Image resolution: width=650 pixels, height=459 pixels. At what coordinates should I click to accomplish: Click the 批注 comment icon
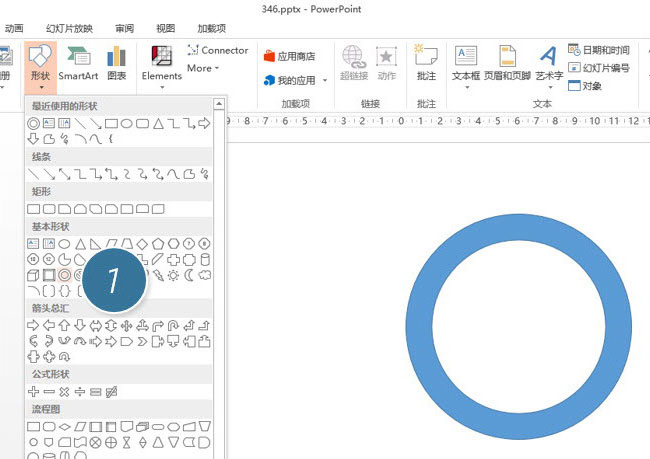(x=426, y=62)
